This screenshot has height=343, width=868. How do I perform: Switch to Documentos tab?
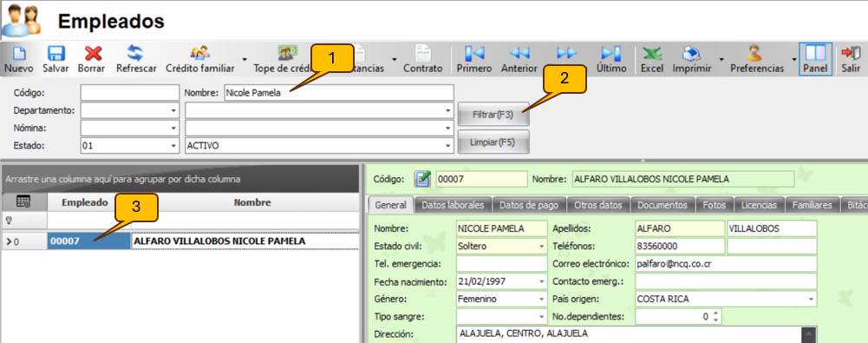(662, 205)
